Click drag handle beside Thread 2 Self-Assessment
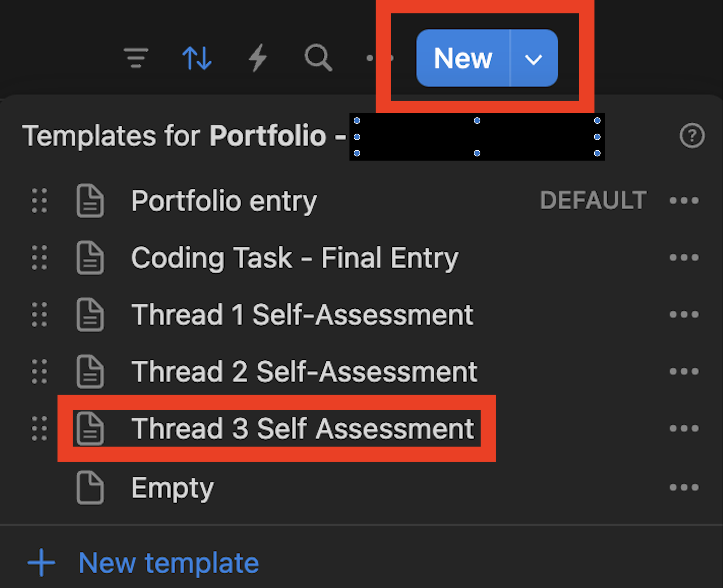Image resolution: width=723 pixels, height=588 pixels. pos(39,371)
